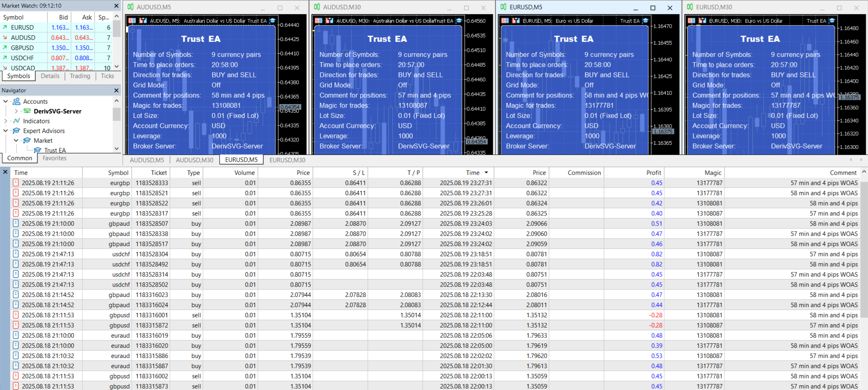Sort history by the Profit column header
The width and height of the screenshot is (868, 390).
point(653,173)
